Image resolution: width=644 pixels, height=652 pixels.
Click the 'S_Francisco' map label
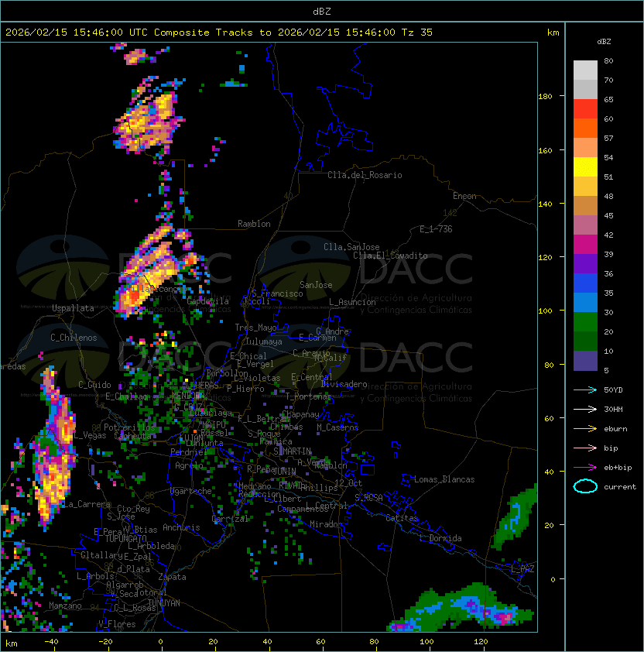(277, 293)
